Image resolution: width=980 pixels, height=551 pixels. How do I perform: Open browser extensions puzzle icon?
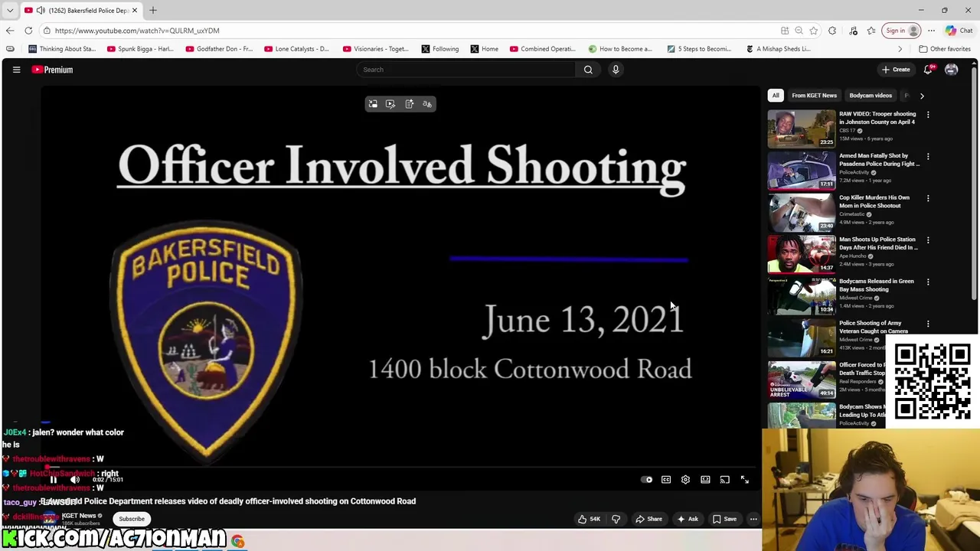click(832, 31)
